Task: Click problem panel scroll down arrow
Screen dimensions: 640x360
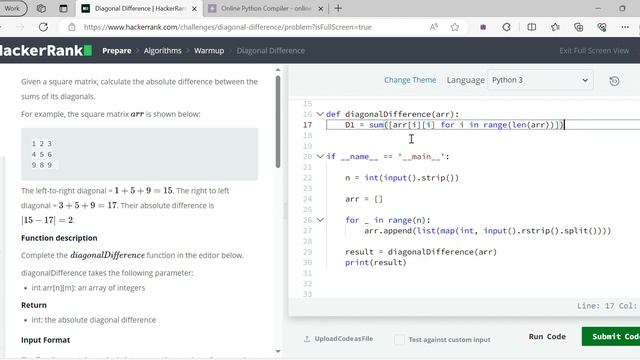Action: point(278,351)
